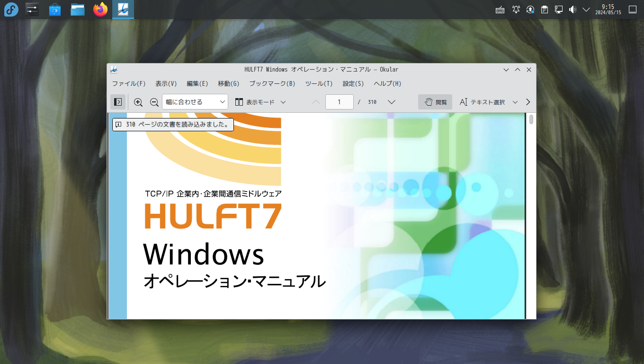Activate the 閲覧 browse tool
Viewport: 644px width, 364px height.
(435, 102)
